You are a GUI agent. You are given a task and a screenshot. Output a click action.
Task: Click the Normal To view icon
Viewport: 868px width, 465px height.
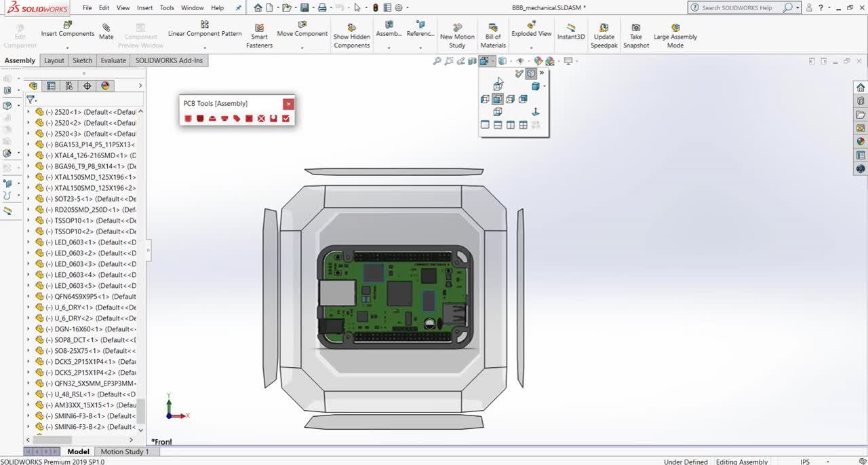535,112
